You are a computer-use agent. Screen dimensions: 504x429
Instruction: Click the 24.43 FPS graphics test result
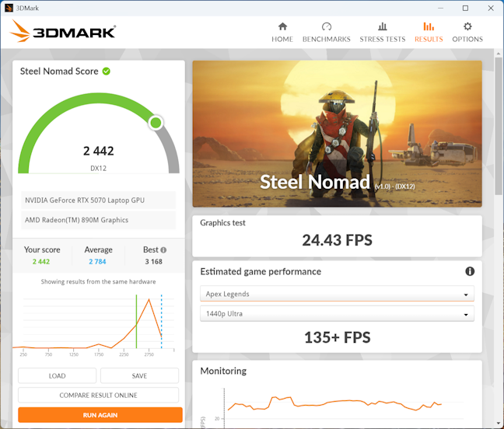click(337, 240)
